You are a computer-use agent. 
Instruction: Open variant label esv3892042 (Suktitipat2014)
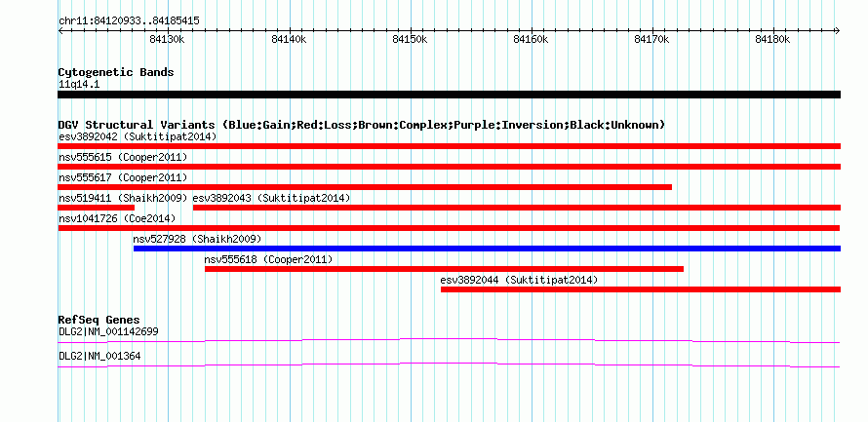(x=138, y=136)
